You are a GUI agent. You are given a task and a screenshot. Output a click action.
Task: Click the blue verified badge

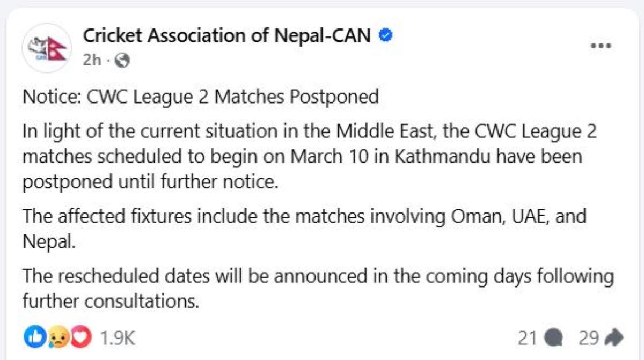(386, 36)
